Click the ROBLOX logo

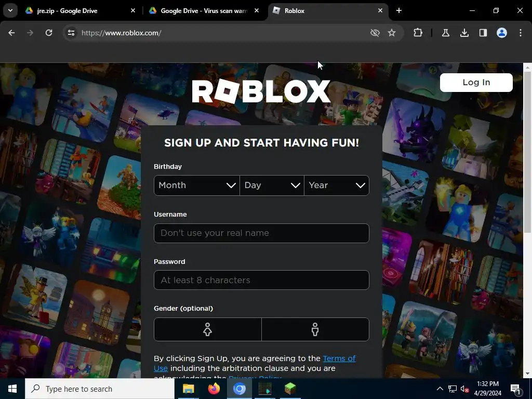click(261, 91)
